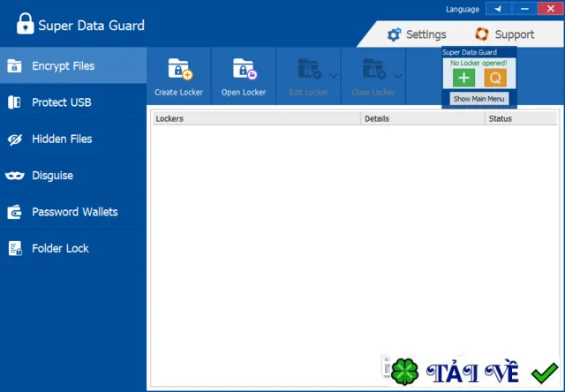Image resolution: width=565 pixels, height=392 pixels.
Task: Click the Language label
Action: tap(463, 10)
